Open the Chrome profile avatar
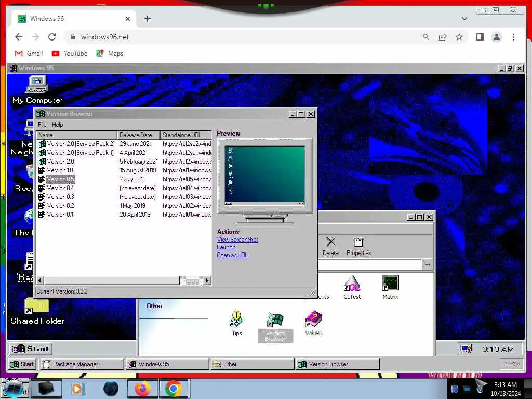Viewport: 532px width, 399px height. pyautogui.click(x=496, y=37)
